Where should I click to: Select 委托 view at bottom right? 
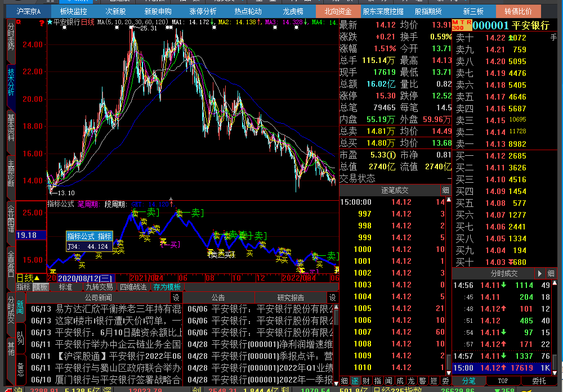pyautogui.click(x=539, y=381)
